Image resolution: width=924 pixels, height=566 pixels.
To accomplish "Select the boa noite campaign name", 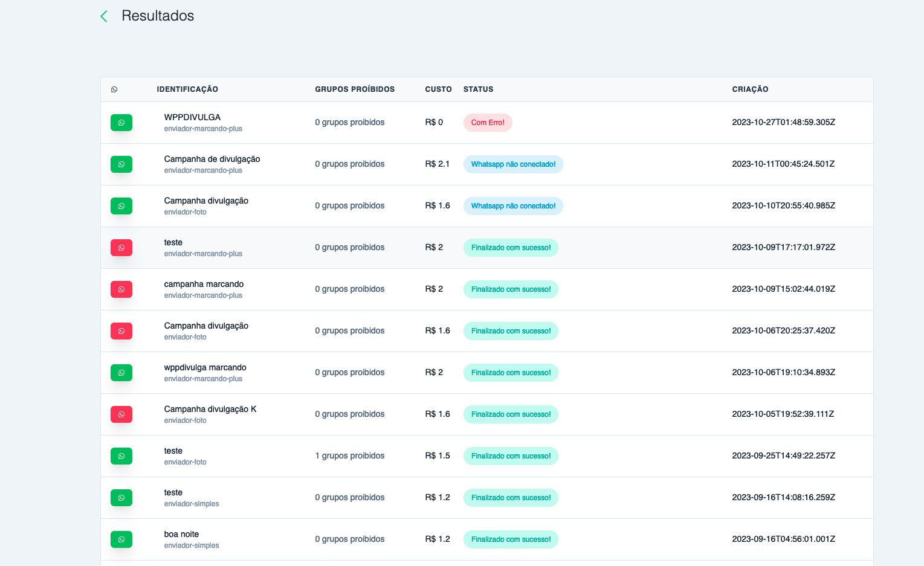I will click(181, 534).
